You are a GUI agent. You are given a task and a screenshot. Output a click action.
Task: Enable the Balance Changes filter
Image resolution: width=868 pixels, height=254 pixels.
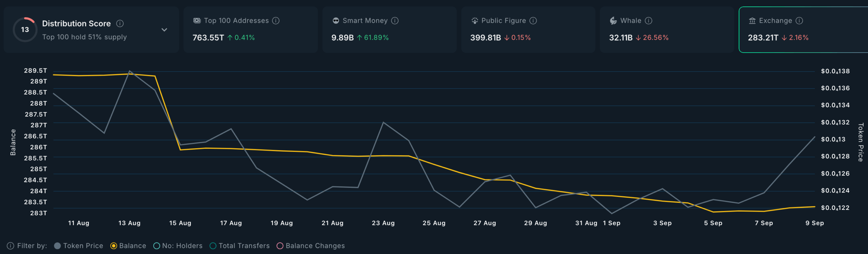[311, 246]
